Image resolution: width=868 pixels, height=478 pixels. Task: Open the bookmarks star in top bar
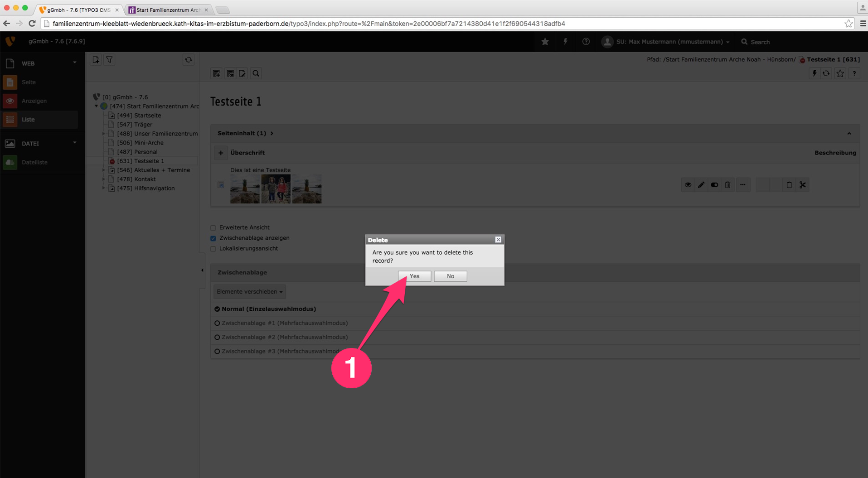pyautogui.click(x=545, y=42)
